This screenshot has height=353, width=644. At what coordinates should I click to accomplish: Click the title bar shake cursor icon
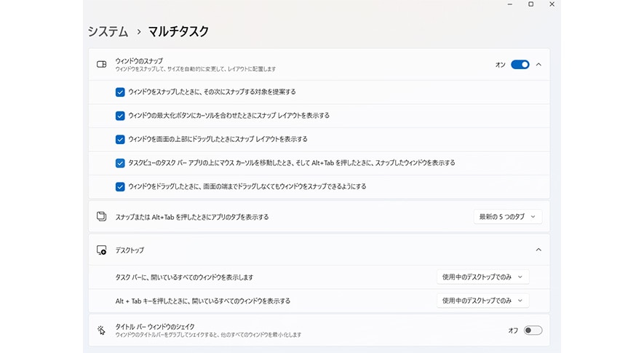101,330
